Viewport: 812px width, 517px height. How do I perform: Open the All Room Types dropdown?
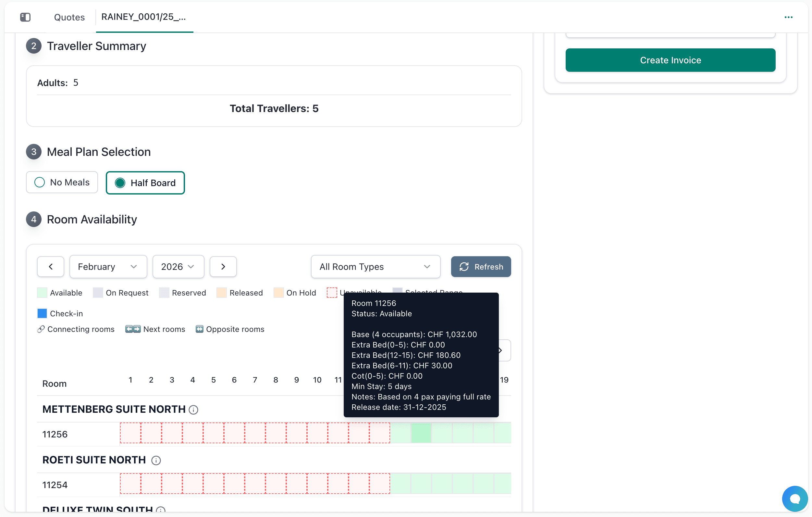[x=375, y=267]
